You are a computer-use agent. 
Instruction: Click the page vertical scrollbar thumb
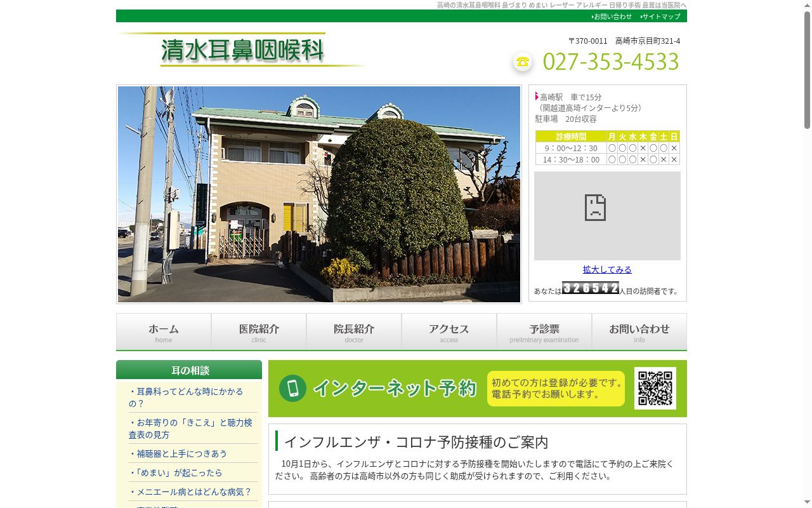(807, 70)
